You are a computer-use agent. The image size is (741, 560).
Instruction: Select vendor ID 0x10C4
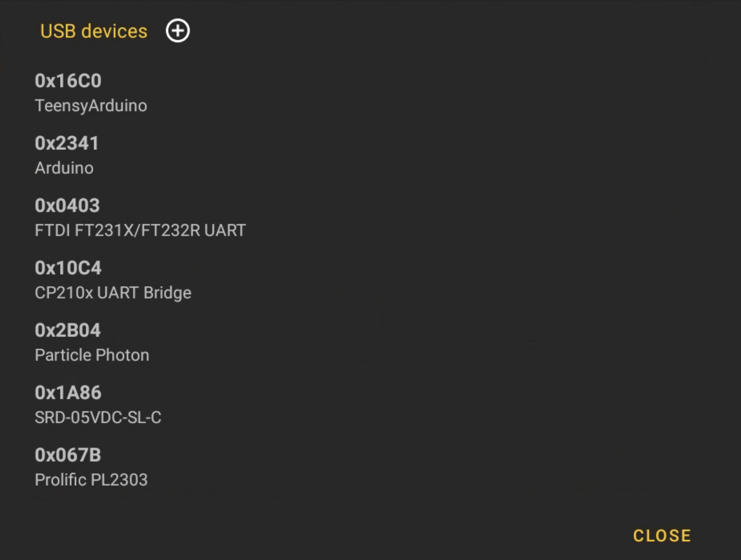pos(68,268)
